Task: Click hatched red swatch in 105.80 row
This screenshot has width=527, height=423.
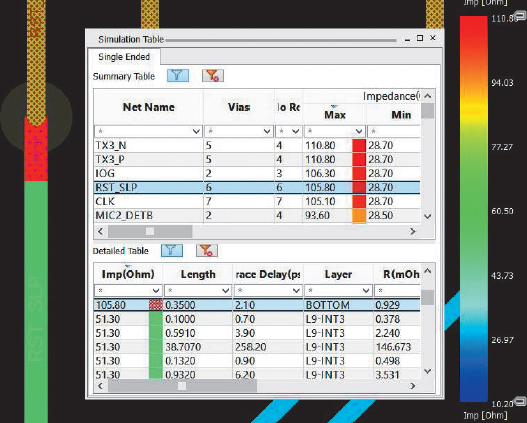Action: [x=155, y=305]
